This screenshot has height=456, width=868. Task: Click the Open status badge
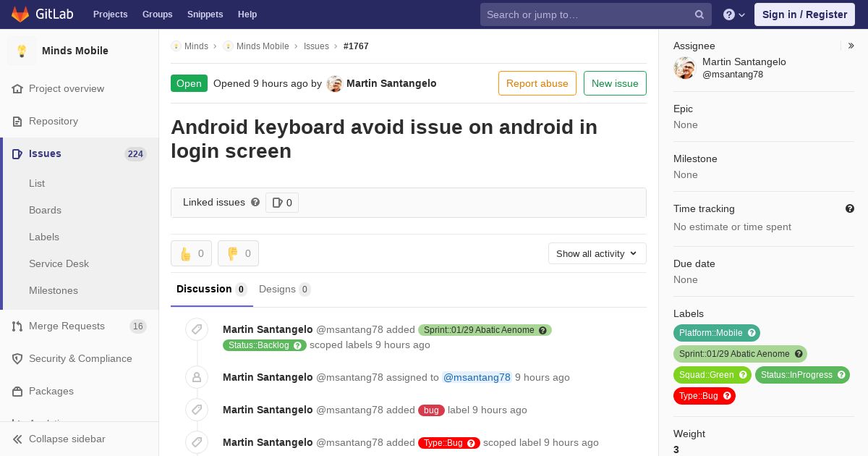point(189,83)
